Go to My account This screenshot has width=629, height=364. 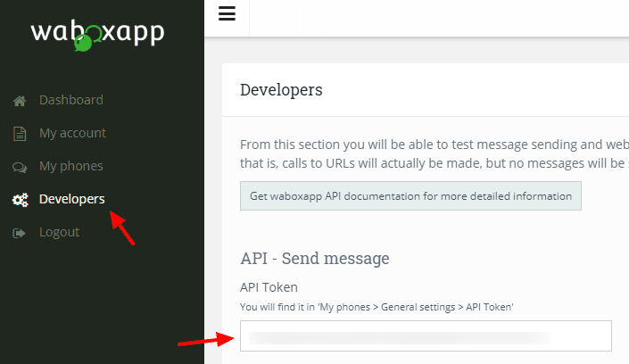point(72,133)
